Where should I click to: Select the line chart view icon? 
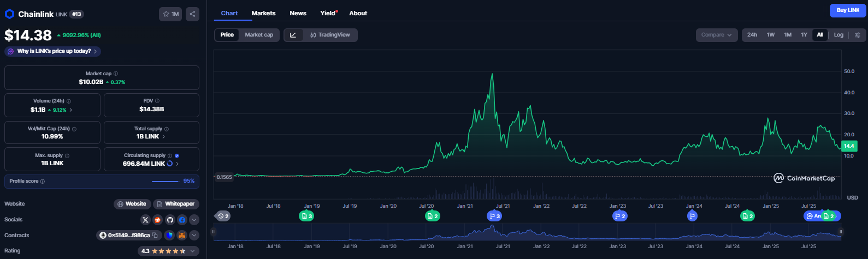(293, 35)
